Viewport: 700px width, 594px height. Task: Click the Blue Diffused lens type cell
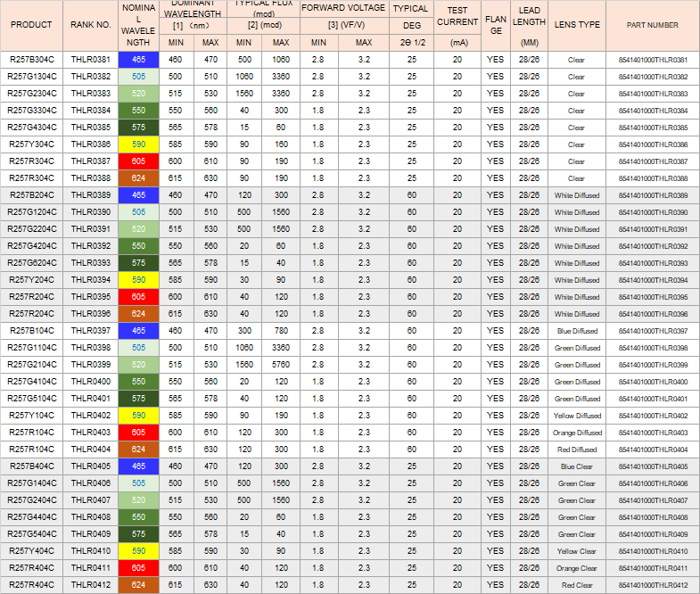(x=577, y=331)
